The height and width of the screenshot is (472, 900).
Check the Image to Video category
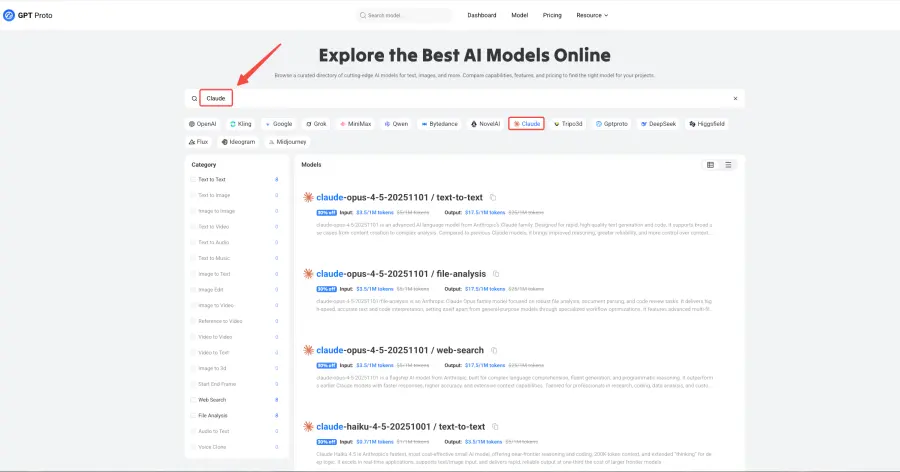[193, 305]
